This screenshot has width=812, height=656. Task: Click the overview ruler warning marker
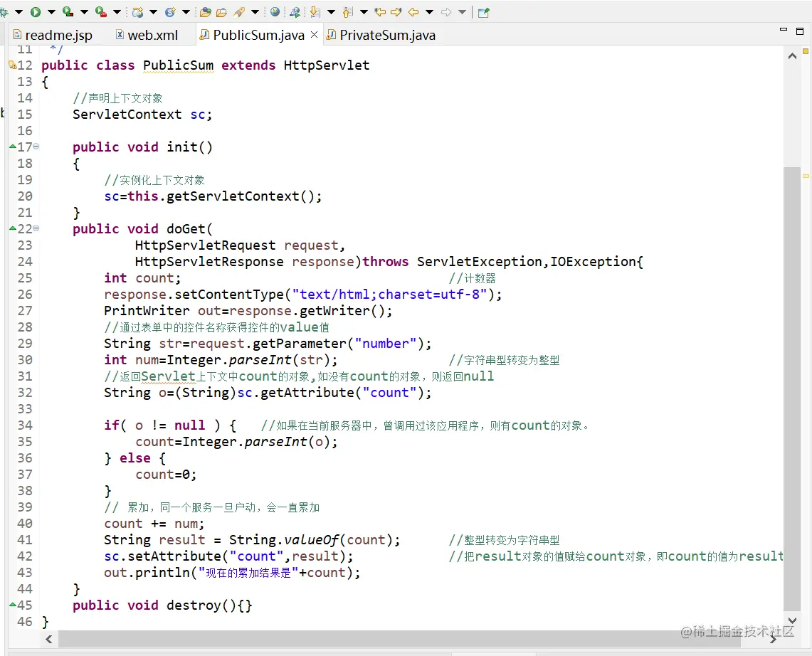[806, 176]
